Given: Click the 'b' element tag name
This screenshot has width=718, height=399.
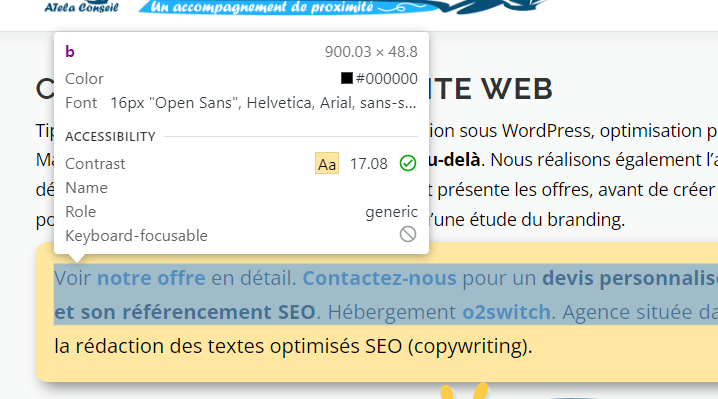Looking at the screenshot, I should [x=70, y=51].
